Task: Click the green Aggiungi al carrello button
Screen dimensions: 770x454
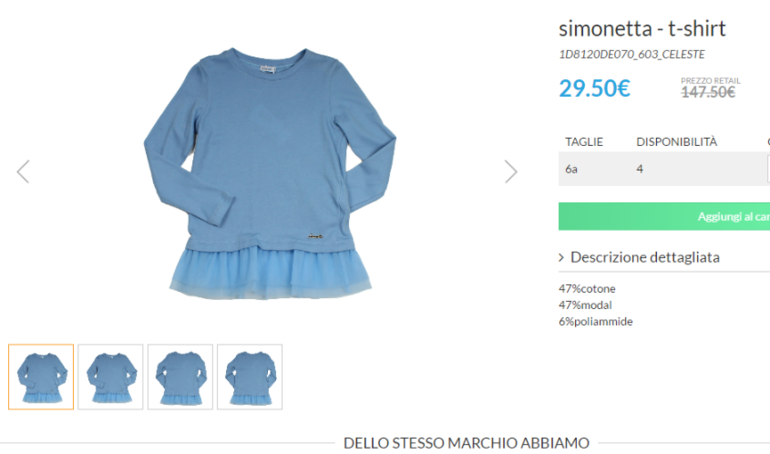Action: tap(664, 216)
